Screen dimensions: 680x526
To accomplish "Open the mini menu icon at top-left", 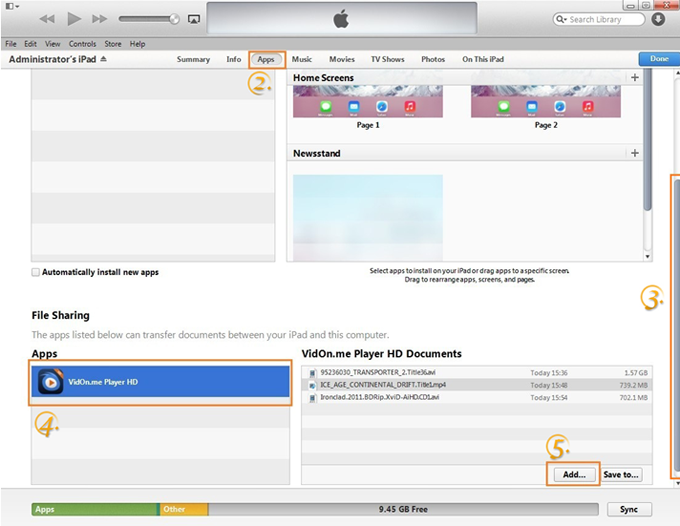I will click(x=11, y=6).
